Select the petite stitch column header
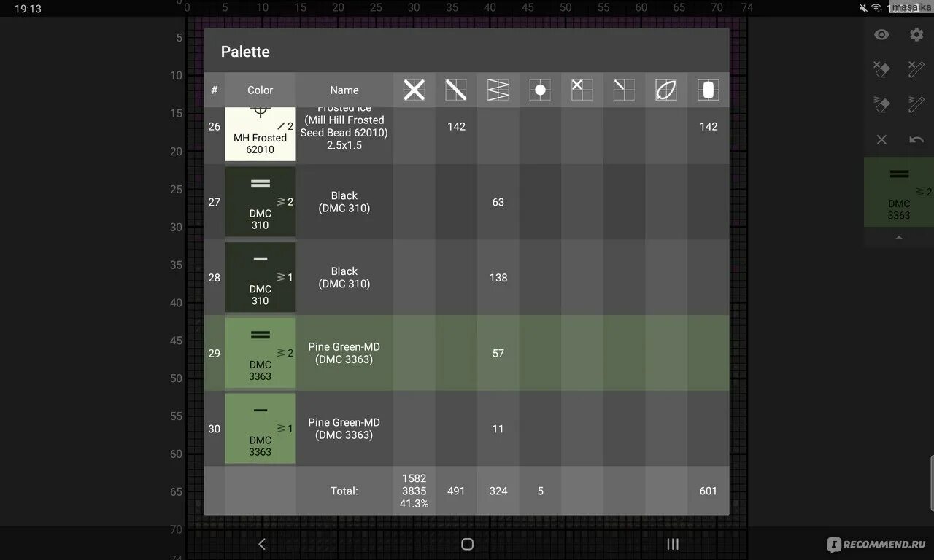 (x=582, y=90)
